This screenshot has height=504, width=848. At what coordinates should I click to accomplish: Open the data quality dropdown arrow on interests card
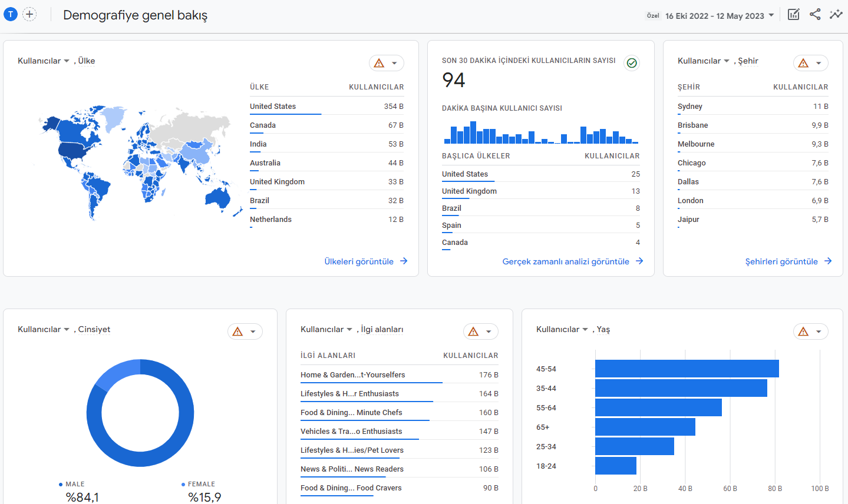[489, 331]
